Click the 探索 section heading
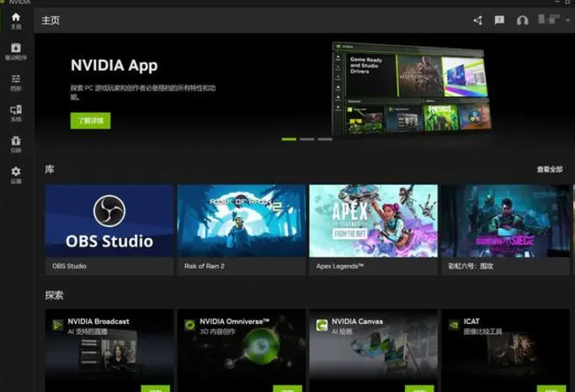This screenshot has height=392, width=575. click(x=54, y=295)
